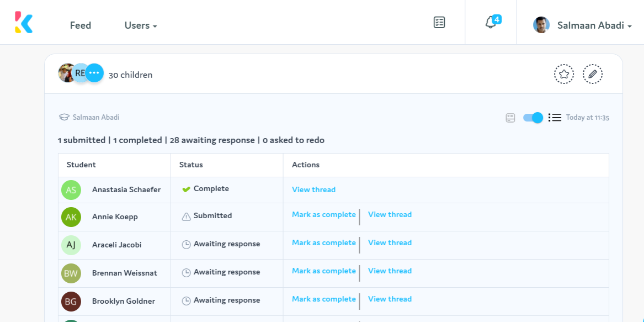Screen dimensions: 644x322
Task: Mark Brooklyn Goldner as complete
Action: [x=323, y=299]
